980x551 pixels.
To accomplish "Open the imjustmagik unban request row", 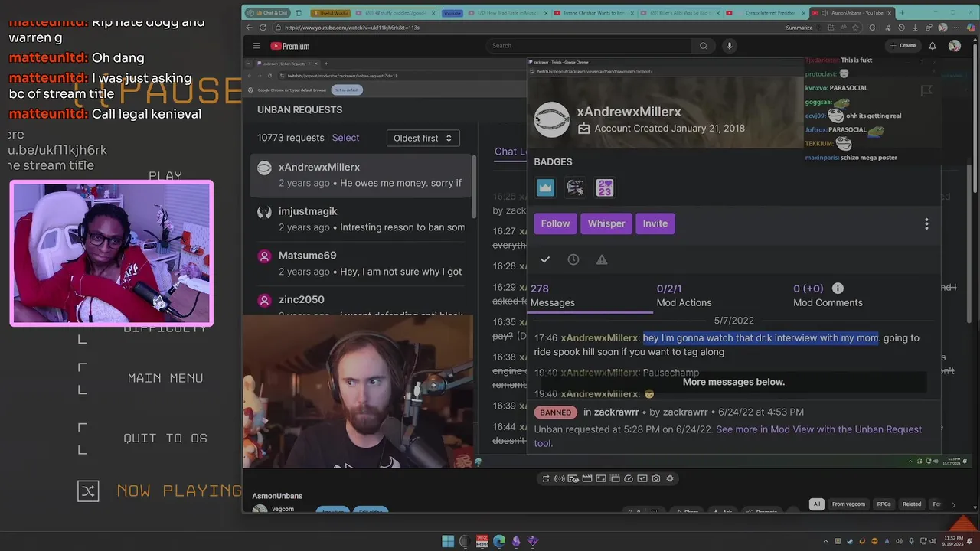I will (x=361, y=219).
